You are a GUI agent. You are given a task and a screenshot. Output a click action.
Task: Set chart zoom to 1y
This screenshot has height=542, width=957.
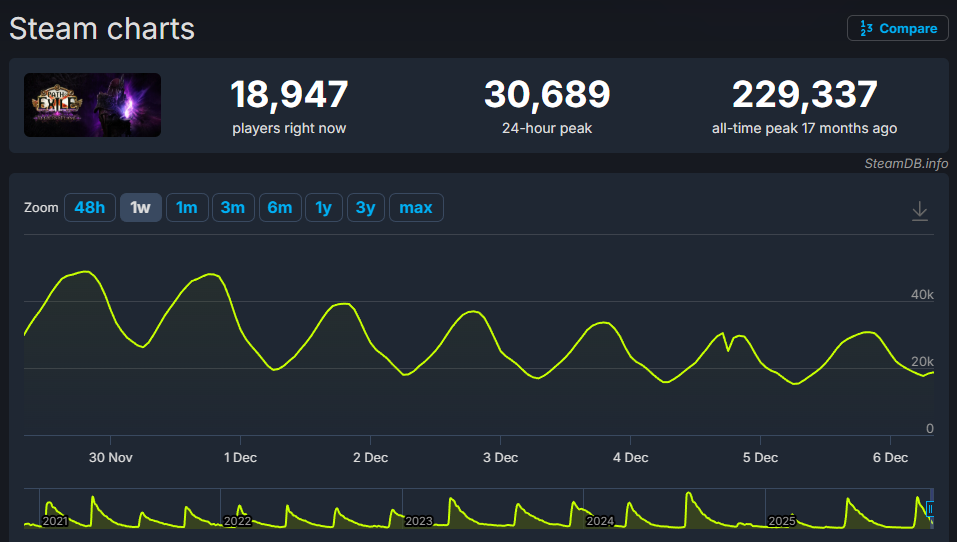(323, 208)
